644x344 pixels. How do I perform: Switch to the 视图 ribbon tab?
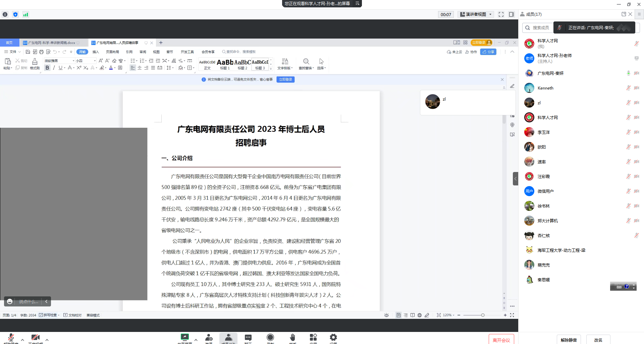tap(156, 52)
